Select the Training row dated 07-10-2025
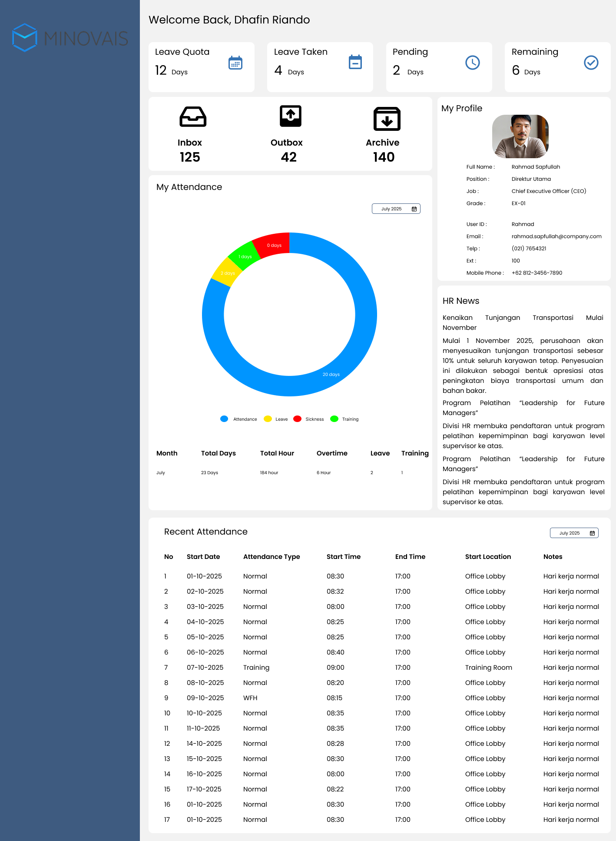The height and width of the screenshot is (841, 616). tap(256, 668)
